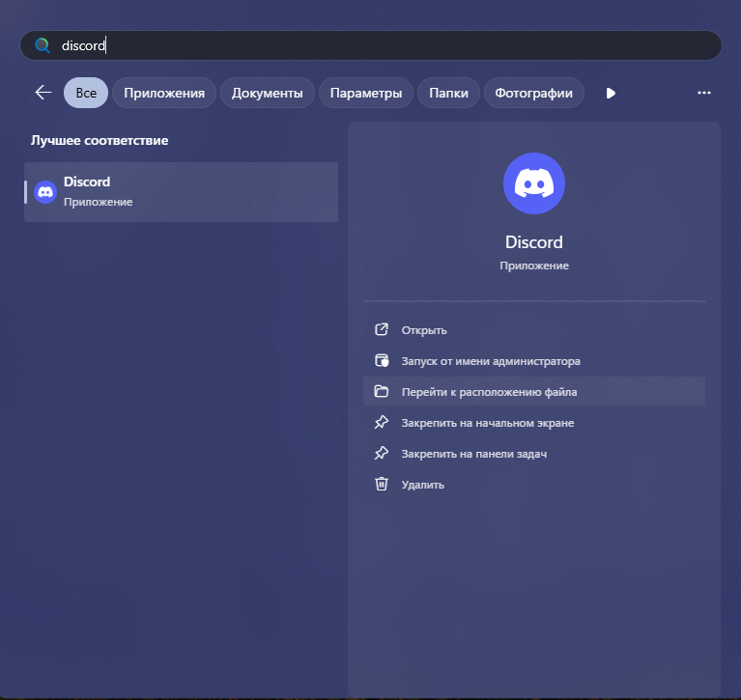Screen dimensions: 741x700
Task: Click the run-as-administrator shield icon
Action: (x=382, y=360)
